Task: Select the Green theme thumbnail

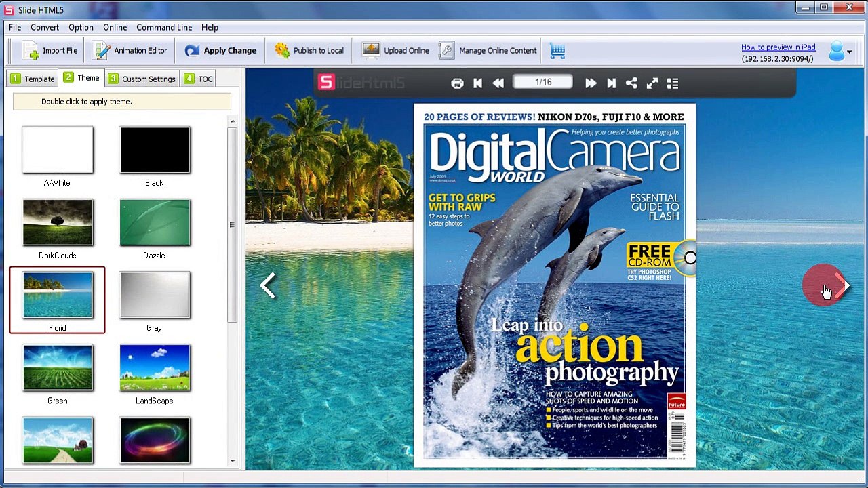Action: point(58,367)
